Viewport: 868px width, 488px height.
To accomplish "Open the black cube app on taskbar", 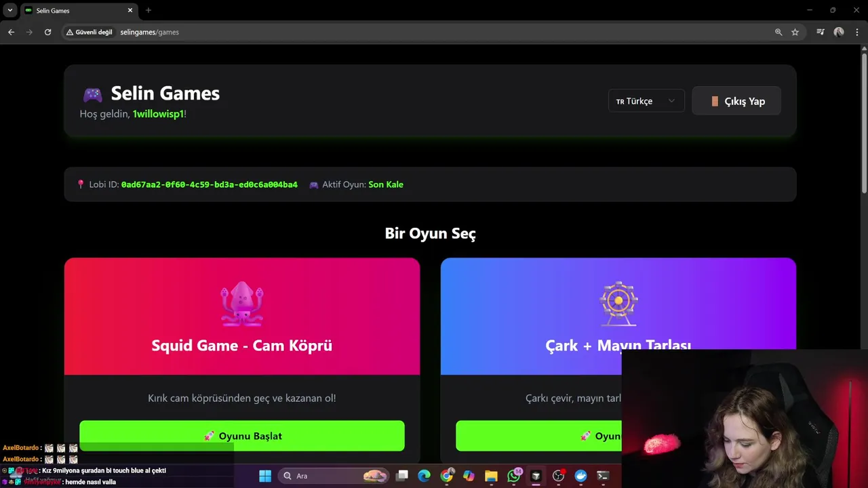I will pos(536,476).
